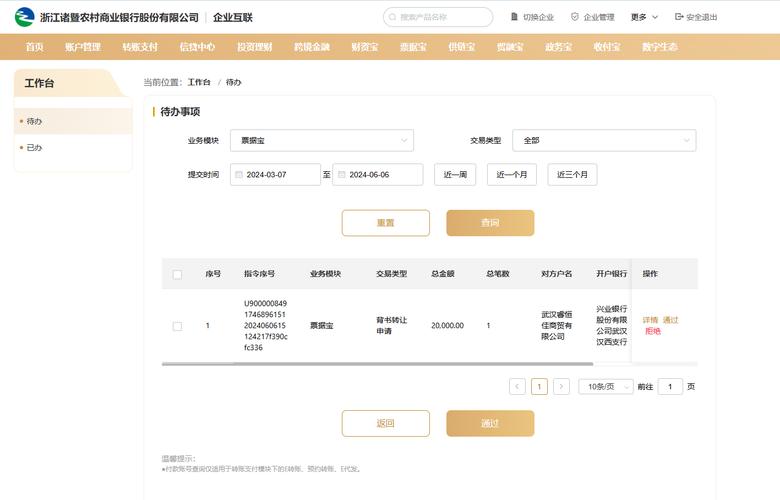Click the 切换企业 switch enterprise icon
The width and height of the screenshot is (780, 500).
[514, 17]
